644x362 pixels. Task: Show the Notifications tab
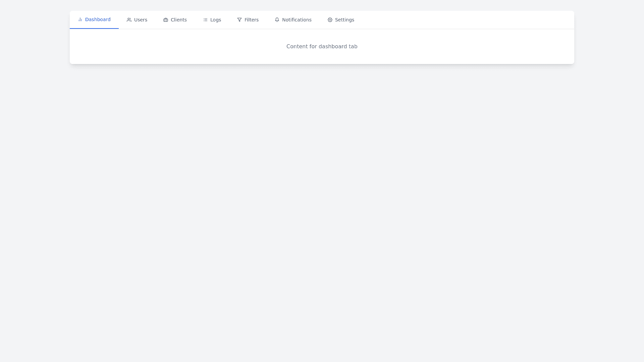(x=297, y=20)
